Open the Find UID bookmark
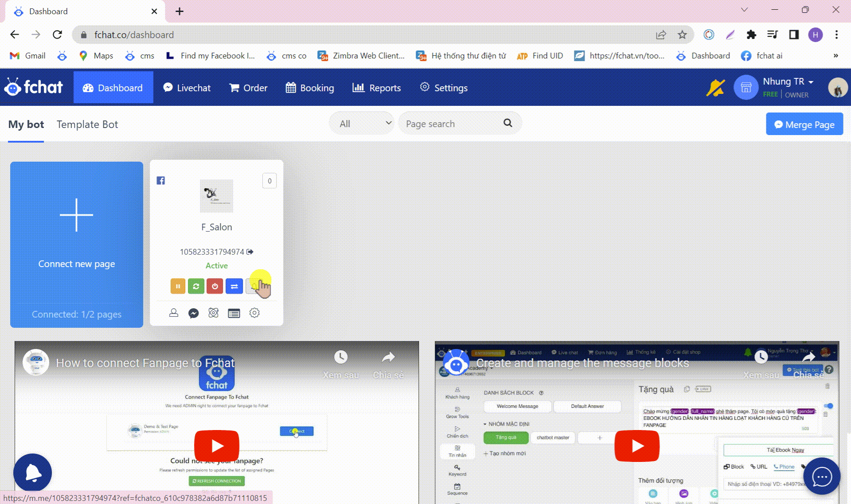851x504 pixels. coord(540,55)
